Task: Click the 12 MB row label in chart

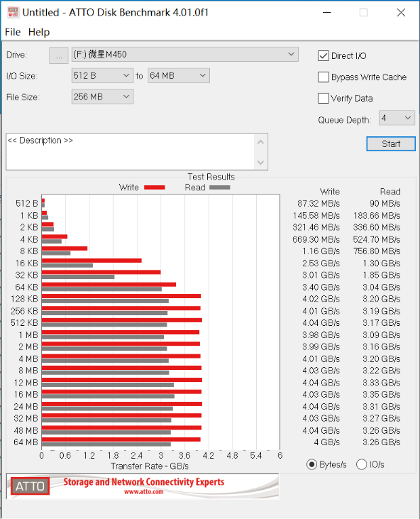Action: [26, 383]
